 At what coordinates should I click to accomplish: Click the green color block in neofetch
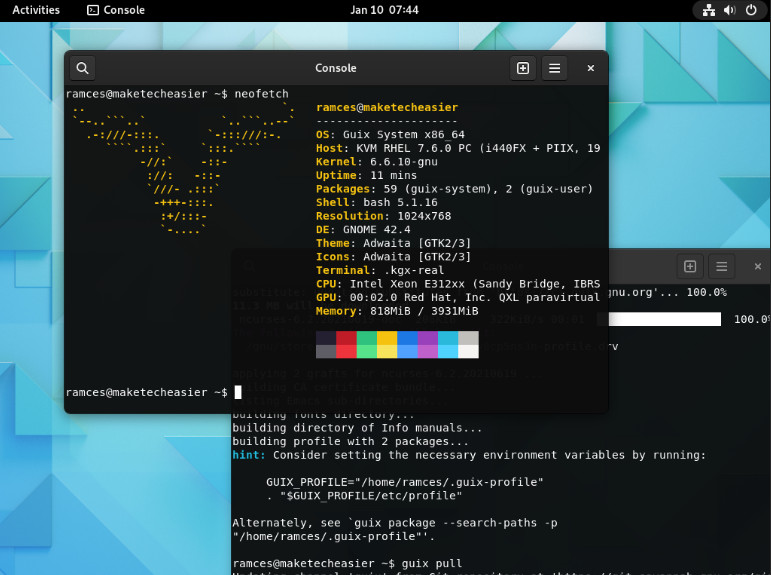click(x=367, y=337)
